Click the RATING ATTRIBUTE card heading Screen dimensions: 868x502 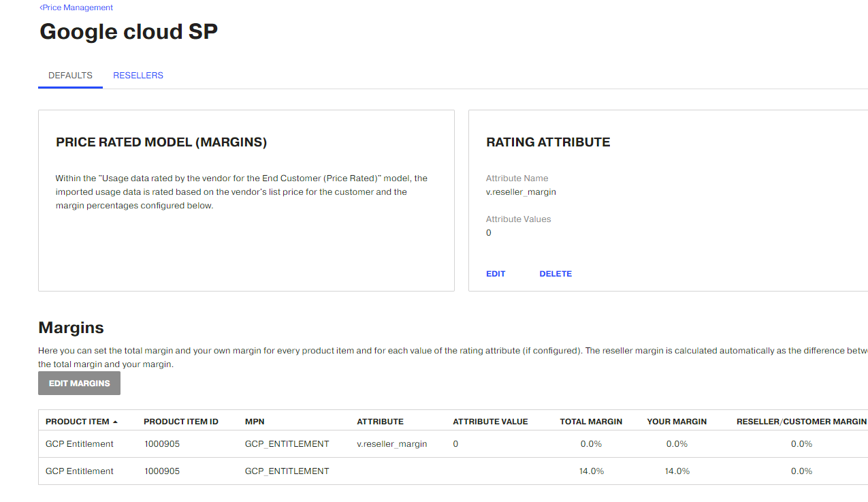(x=548, y=142)
